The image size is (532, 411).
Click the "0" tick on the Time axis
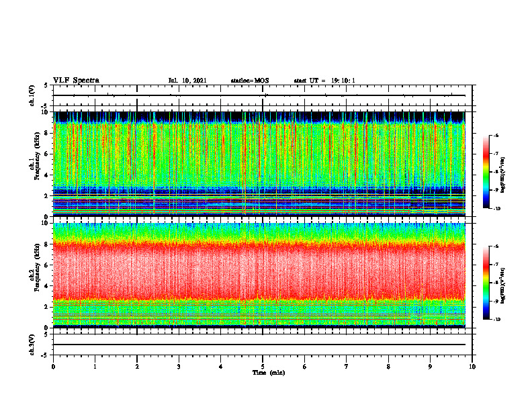point(53,367)
